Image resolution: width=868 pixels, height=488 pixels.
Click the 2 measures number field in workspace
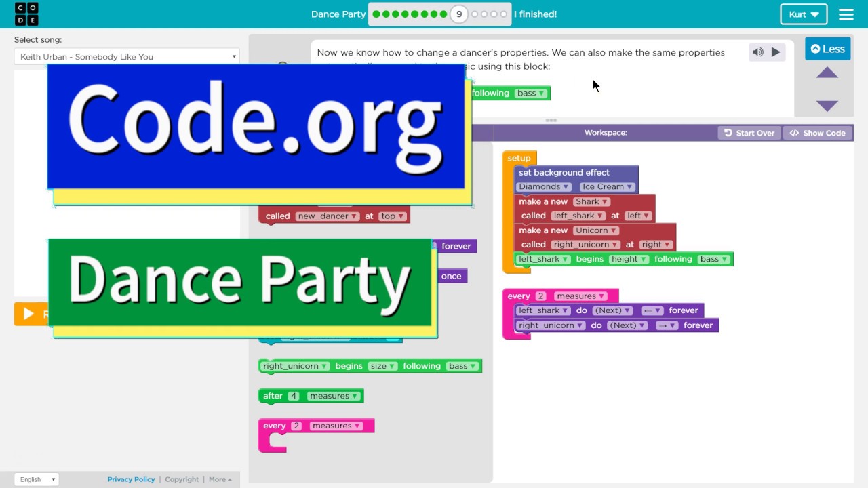[x=540, y=296]
